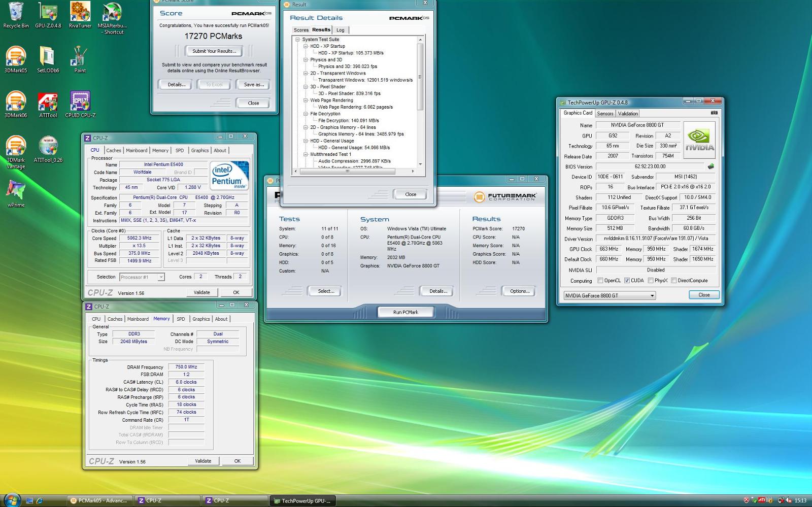Screen dimensions: 812x507
Task: Click the Intel Pentium logo in CPU-Z
Action: pyautogui.click(x=229, y=176)
